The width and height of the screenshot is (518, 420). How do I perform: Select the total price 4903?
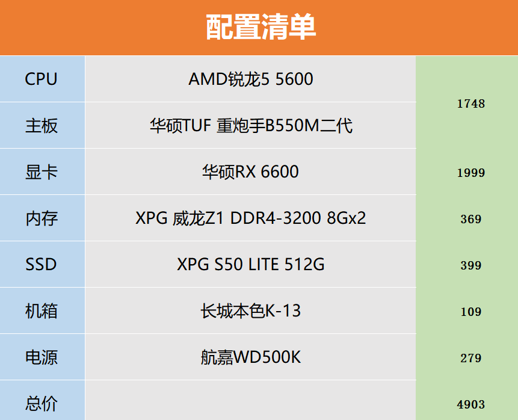click(x=470, y=404)
